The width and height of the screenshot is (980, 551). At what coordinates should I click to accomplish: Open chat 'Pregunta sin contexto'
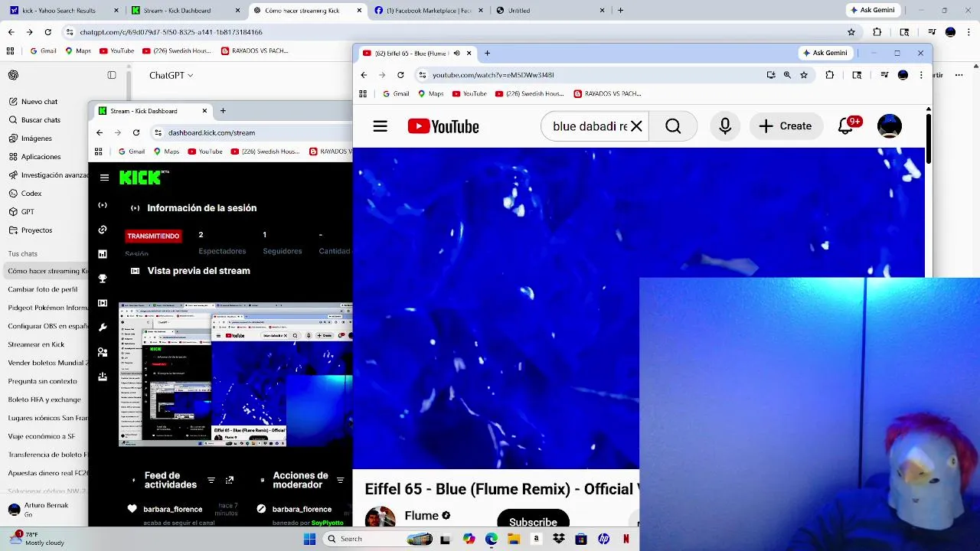tap(42, 381)
